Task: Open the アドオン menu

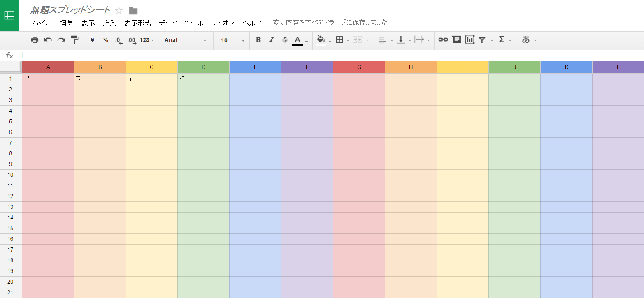Action: point(223,23)
